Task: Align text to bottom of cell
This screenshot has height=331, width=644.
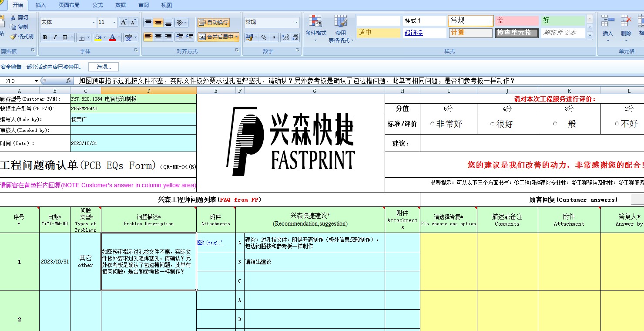Action: 168,22
